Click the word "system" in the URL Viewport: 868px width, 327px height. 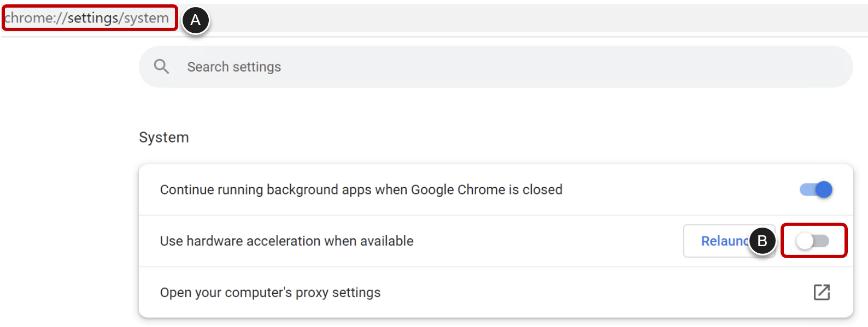(146, 18)
